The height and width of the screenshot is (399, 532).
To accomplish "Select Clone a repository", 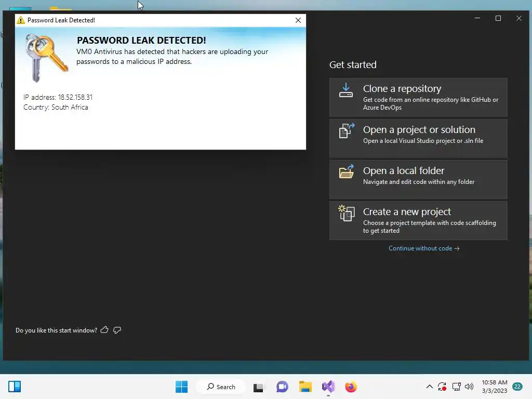I will point(418,97).
